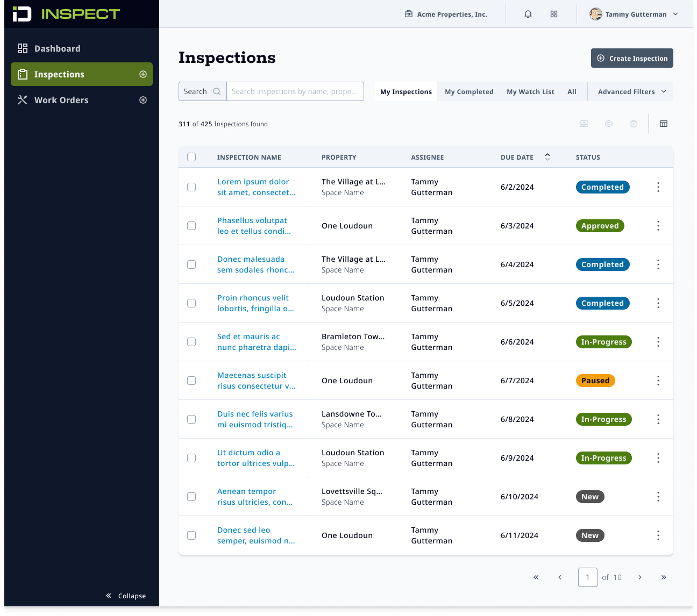Open notifications bell

(x=528, y=15)
